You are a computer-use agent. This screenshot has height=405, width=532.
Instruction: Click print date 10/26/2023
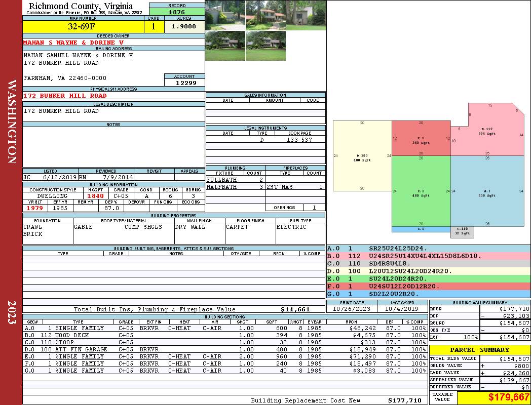tap(352, 309)
